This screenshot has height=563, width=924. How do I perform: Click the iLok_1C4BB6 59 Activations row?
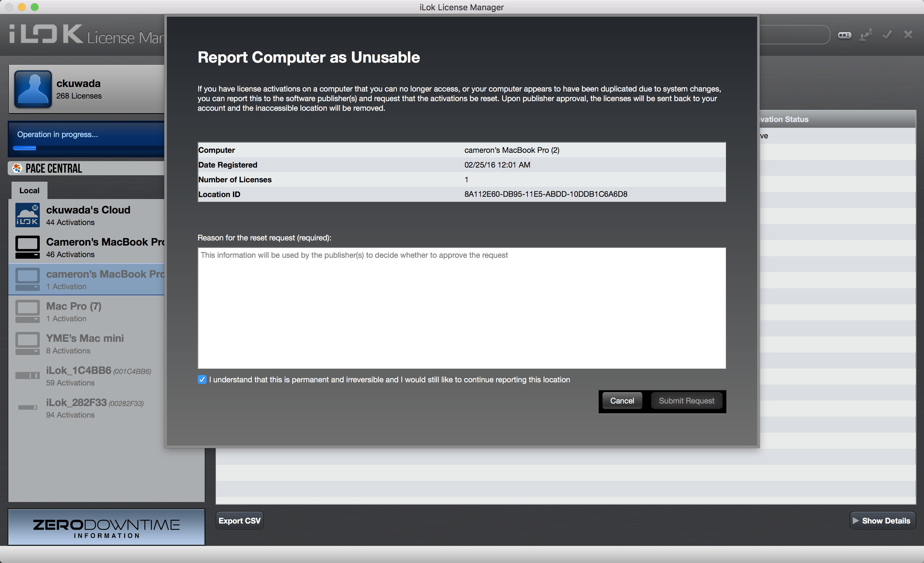[x=86, y=376]
